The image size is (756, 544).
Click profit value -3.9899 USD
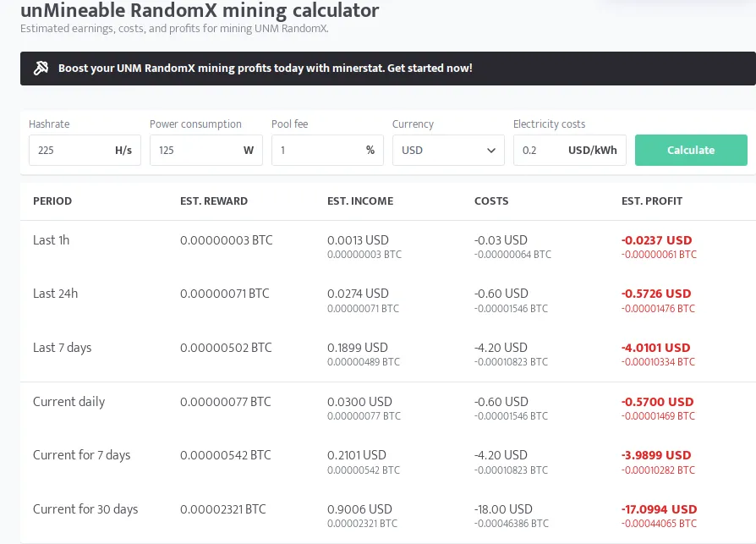(x=656, y=455)
